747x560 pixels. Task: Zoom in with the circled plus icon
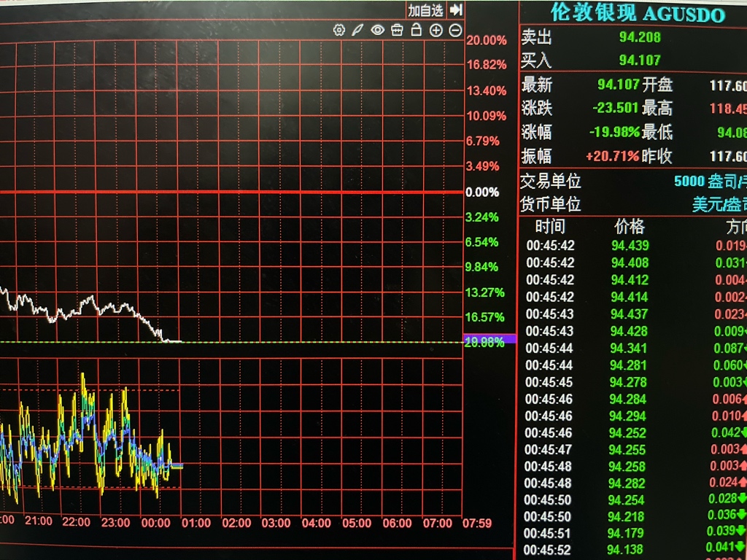point(436,31)
